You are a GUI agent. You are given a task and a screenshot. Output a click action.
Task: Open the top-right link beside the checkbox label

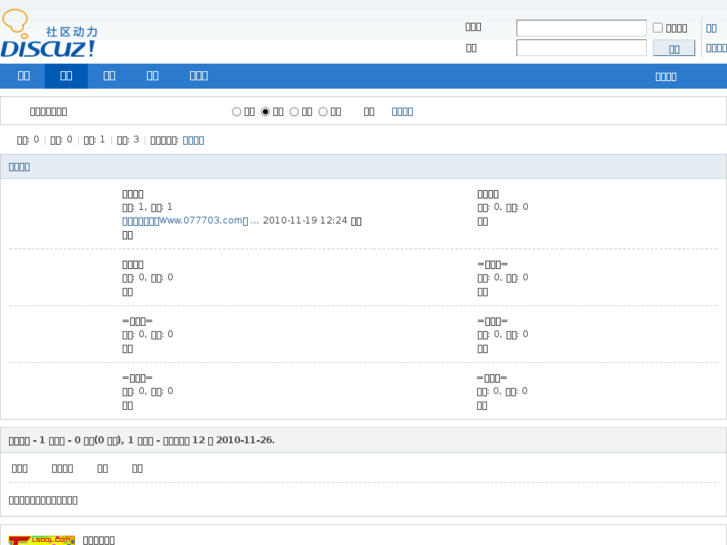(711, 28)
